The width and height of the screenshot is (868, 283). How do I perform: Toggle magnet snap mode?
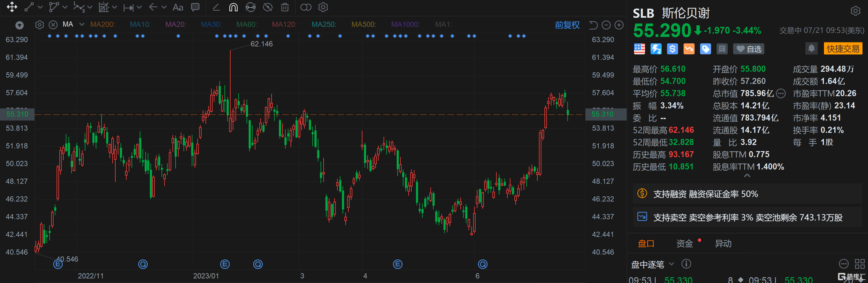pos(233,7)
